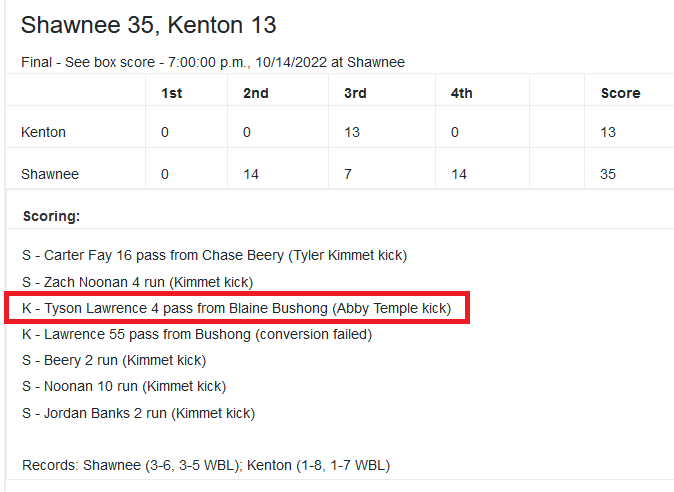Select the Score column header
The image size is (674, 492).
[620, 93]
